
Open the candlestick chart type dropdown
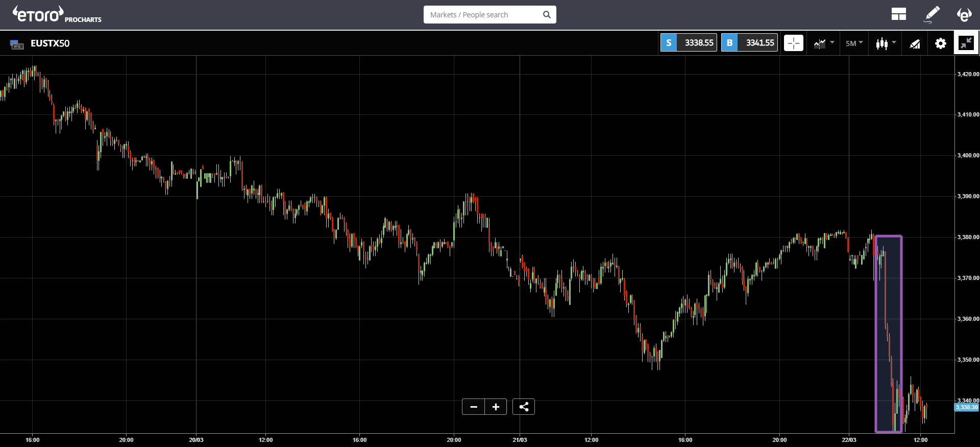886,43
